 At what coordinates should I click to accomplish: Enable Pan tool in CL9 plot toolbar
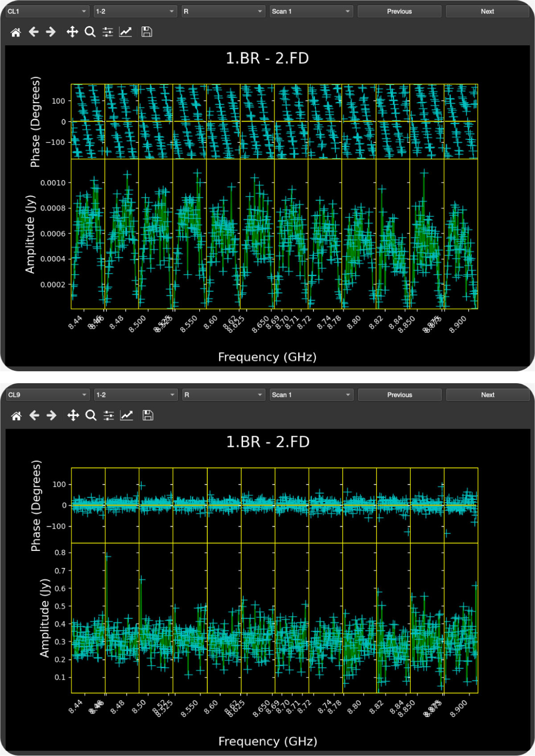point(73,416)
